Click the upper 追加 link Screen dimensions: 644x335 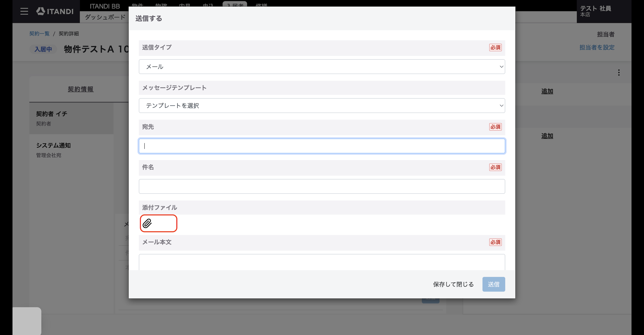tap(547, 91)
